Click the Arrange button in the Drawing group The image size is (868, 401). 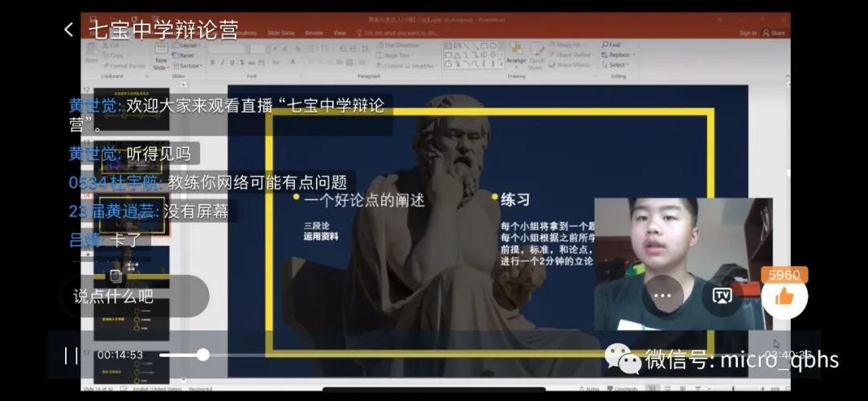(516, 55)
